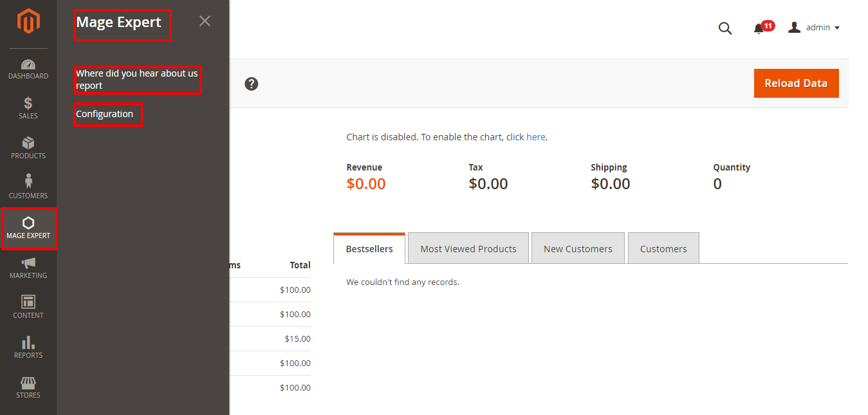Click the Customers sidebar icon

point(28,187)
